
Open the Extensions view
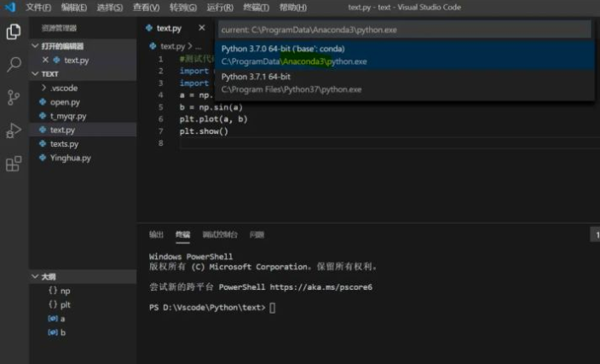click(x=14, y=164)
